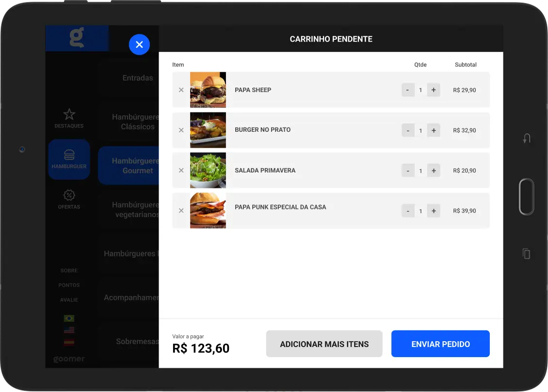Delete Salada Primavera using its X icon
Viewport: 548px width, 392px height.
point(181,171)
